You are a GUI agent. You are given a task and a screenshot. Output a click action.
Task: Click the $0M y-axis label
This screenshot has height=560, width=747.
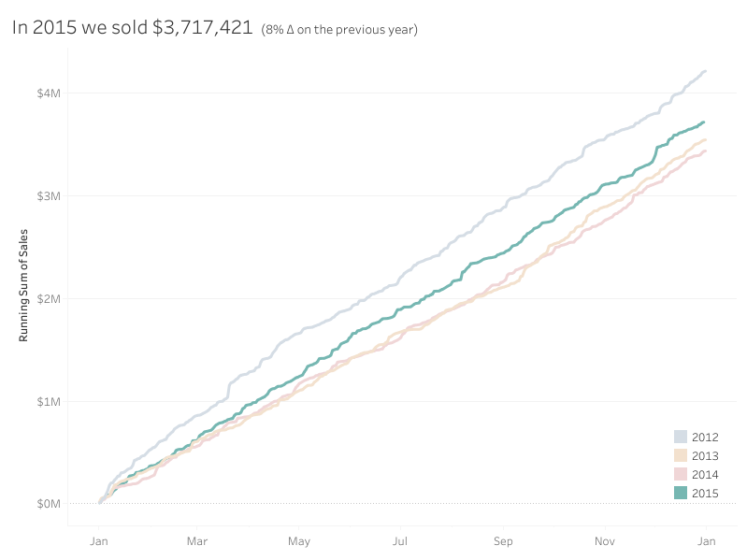pos(49,504)
